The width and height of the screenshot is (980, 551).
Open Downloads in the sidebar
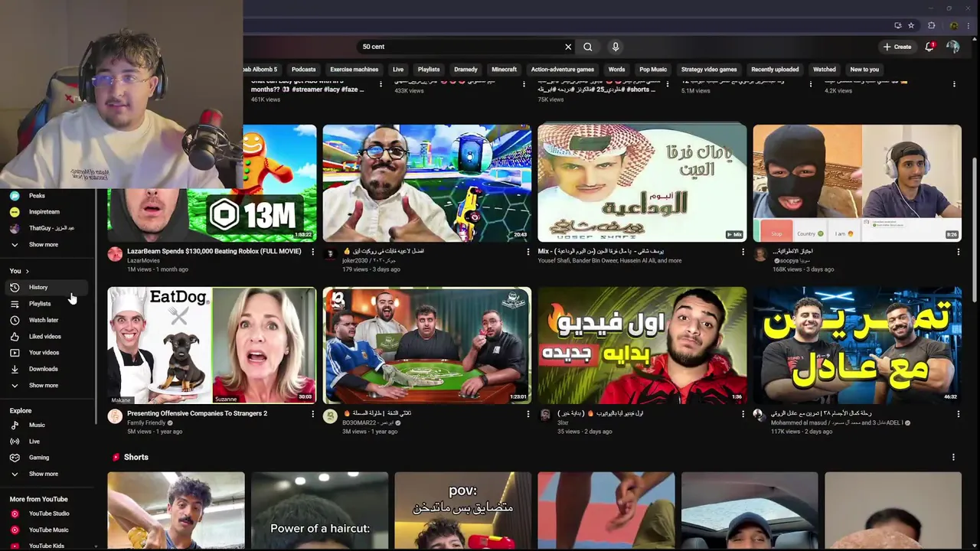click(x=47, y=369)
